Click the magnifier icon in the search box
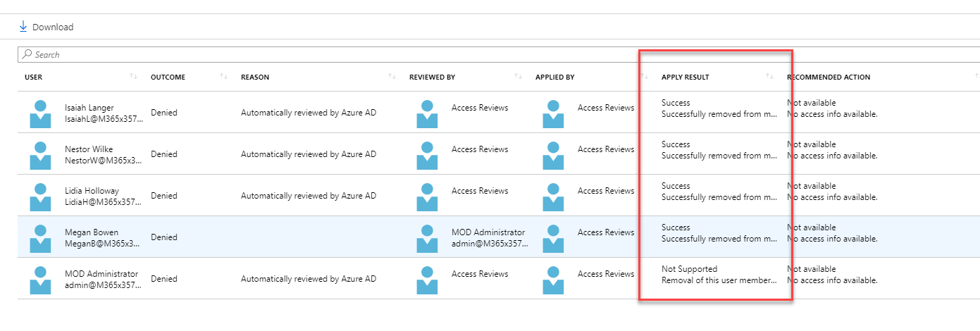The height and width of the screenshot is (331, 980). (27, 54)
